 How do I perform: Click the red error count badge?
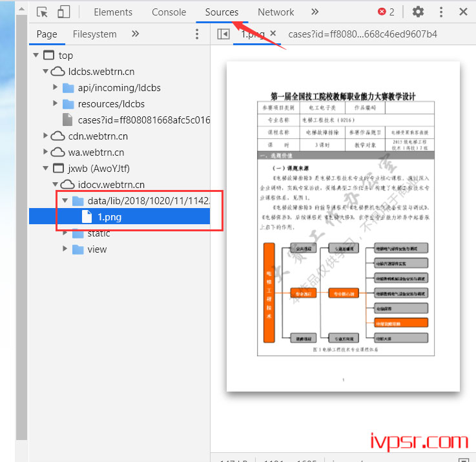coord(386,12)
